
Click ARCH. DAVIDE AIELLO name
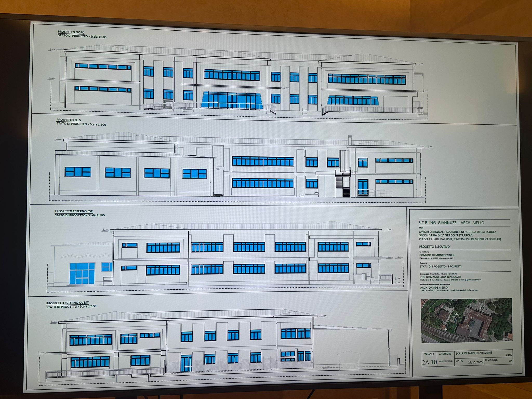(x=434, y=288)
